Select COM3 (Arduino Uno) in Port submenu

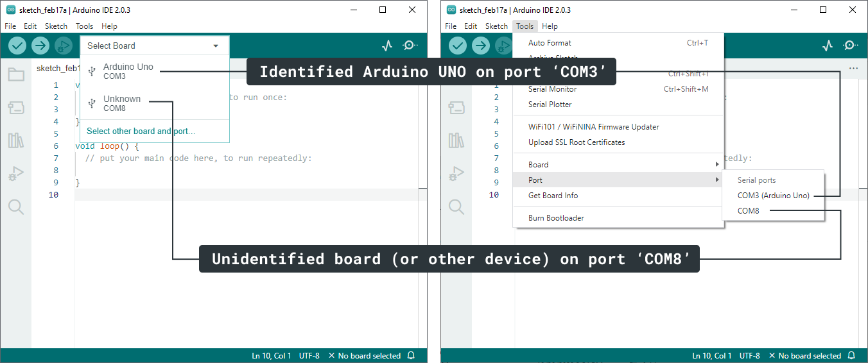click(x=773, y=196)
